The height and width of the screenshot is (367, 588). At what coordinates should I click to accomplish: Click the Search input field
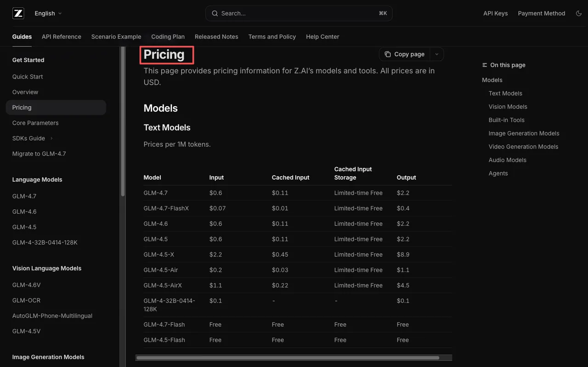pos(299,13)
